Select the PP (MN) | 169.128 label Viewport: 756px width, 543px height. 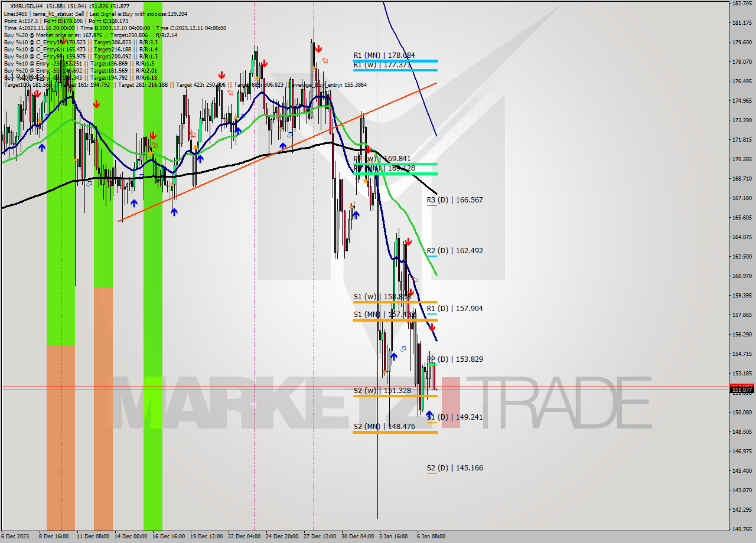coord(384,168)
